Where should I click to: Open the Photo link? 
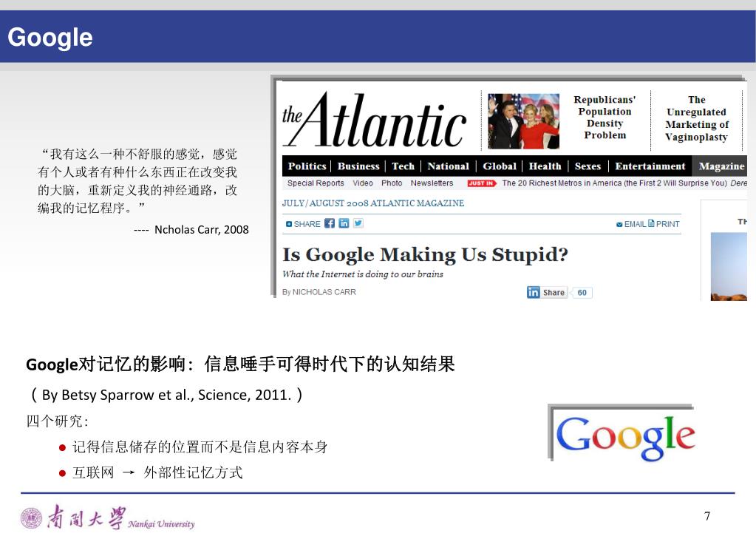click(x=392, y=183)
